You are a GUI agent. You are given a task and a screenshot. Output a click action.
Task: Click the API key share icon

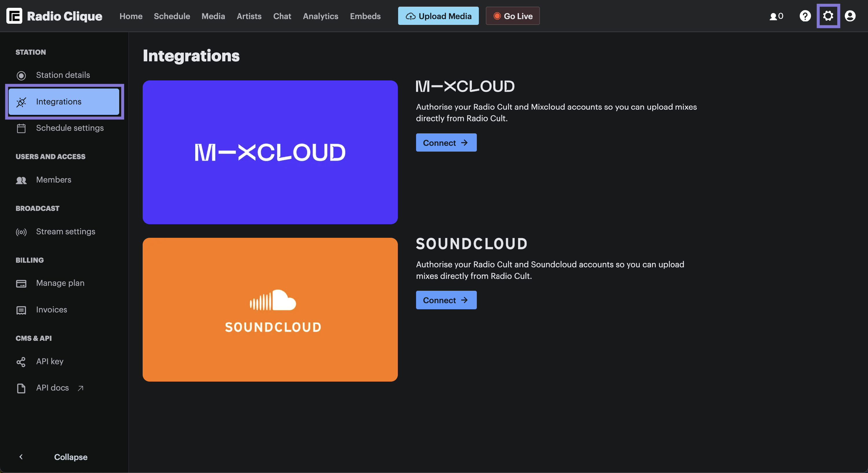point(21,362)
